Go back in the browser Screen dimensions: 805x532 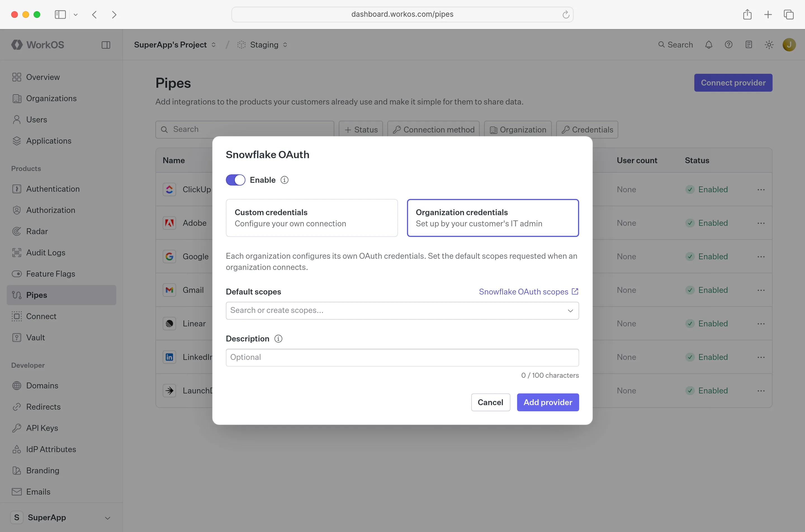94,14
